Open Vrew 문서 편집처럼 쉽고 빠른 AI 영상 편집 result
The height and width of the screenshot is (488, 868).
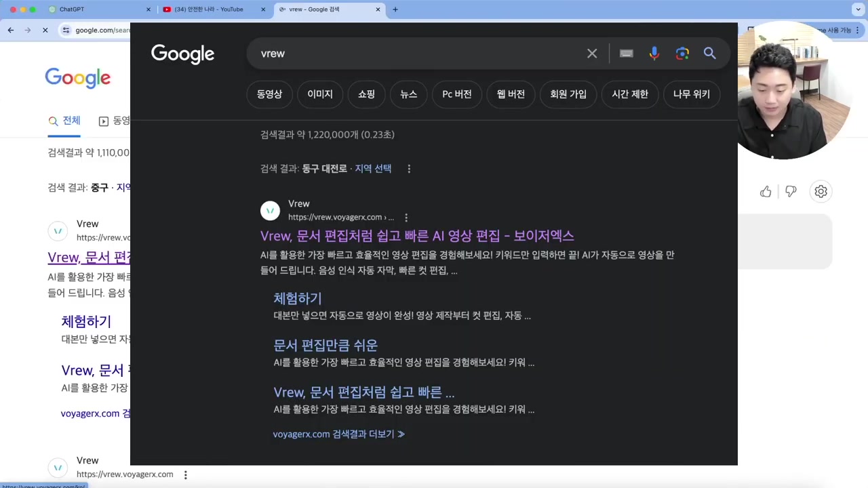(417, 236)
